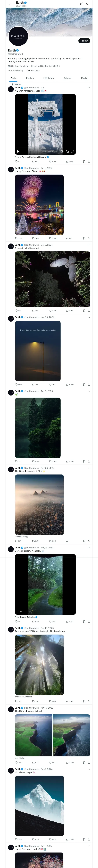Open more options on Yamagata post
The height and width of the screenshot is (868, 98).
pyautogui.click(x=89, y=88)
